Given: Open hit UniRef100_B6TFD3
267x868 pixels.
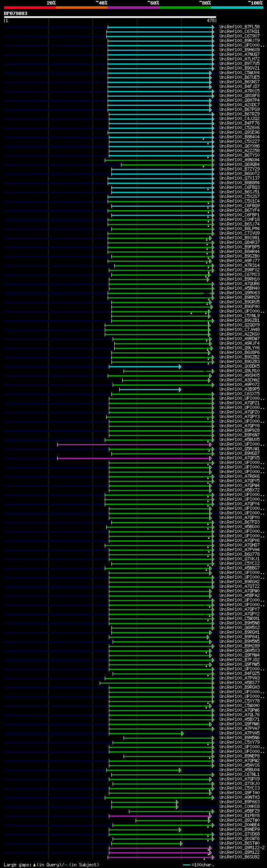Looking at the screenshot, I should click(239, 522).
